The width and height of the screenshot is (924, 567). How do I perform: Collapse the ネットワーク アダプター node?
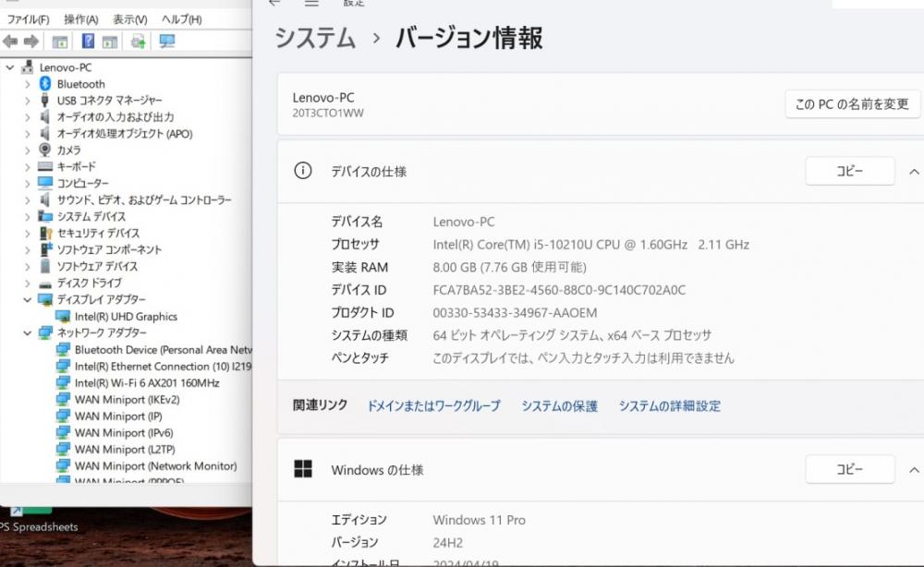point(27,332)
